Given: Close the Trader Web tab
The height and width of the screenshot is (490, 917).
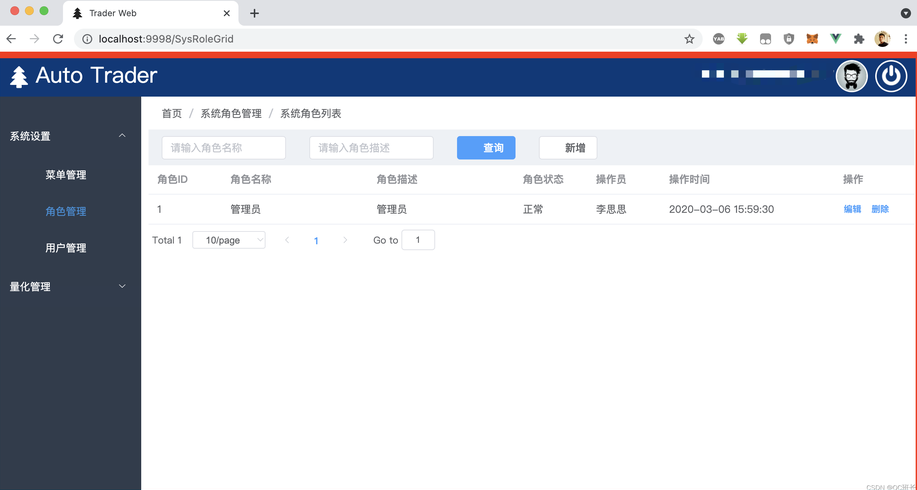Looking at the screenshot, I should click(x=227, y=13).
